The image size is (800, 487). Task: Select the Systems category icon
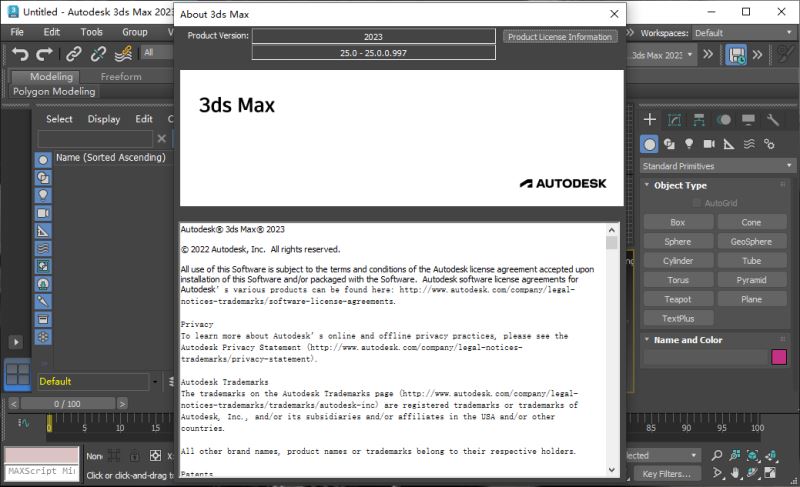click(x=769, y=144)
